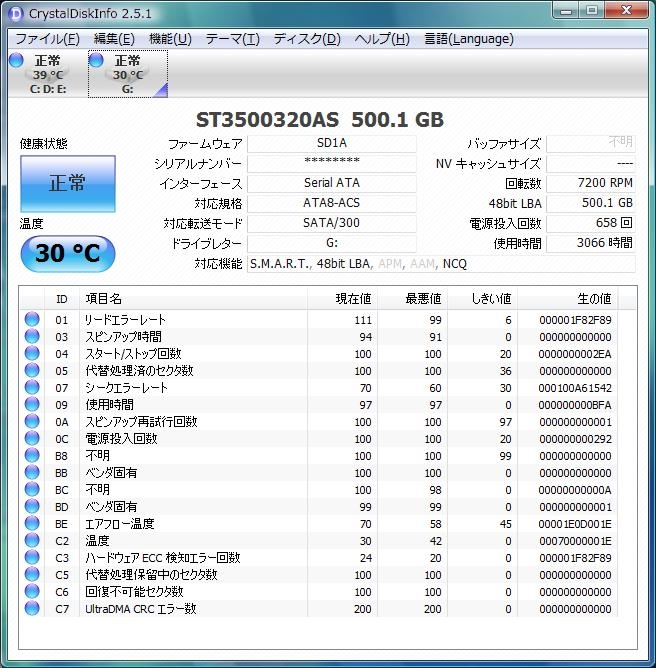Click the 対応規格 field showing ATA8-ACS
Viewport: 656px width, 668px height.
pyautogui.click(x=332, y=204)
